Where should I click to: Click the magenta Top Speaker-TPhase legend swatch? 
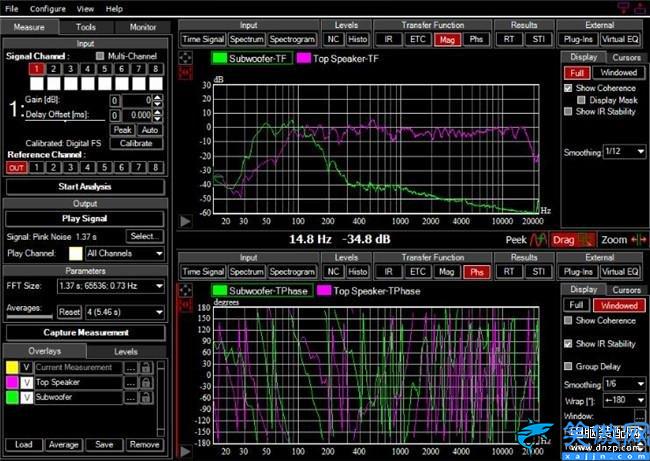click(324, 291)
